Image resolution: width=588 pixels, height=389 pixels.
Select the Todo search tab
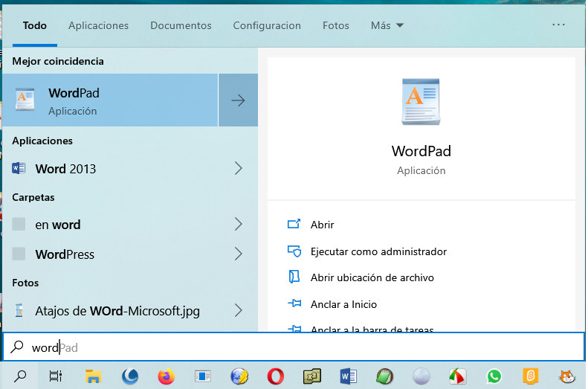(34, 25)
